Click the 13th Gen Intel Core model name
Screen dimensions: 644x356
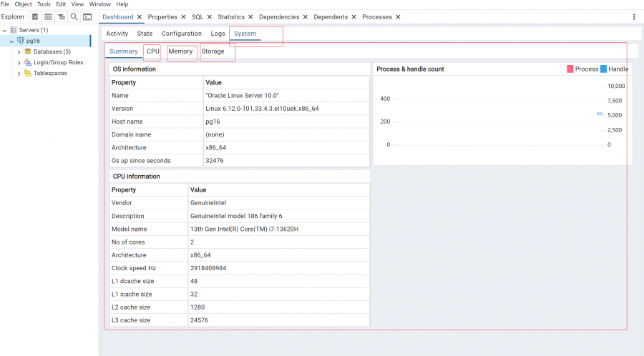(245, 229)
